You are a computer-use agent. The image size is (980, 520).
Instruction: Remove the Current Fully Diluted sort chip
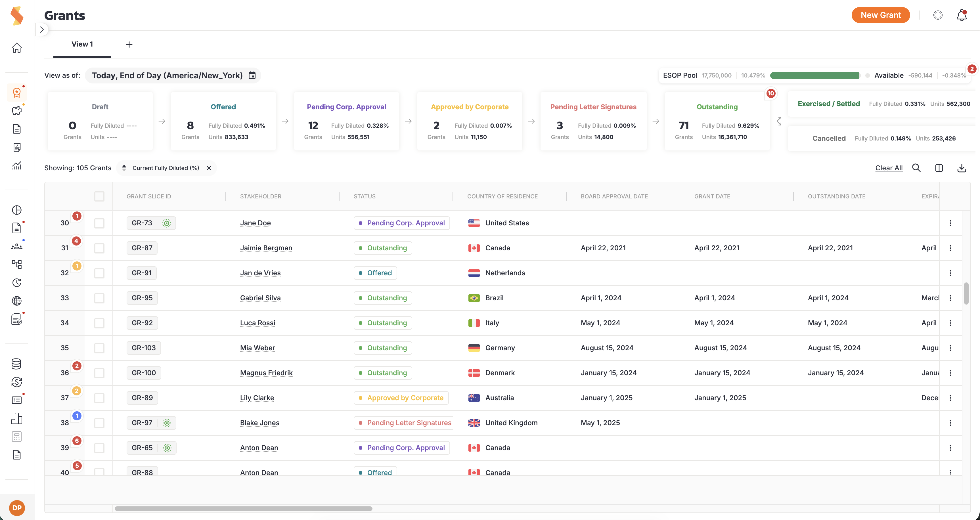[x=209, y=168]
